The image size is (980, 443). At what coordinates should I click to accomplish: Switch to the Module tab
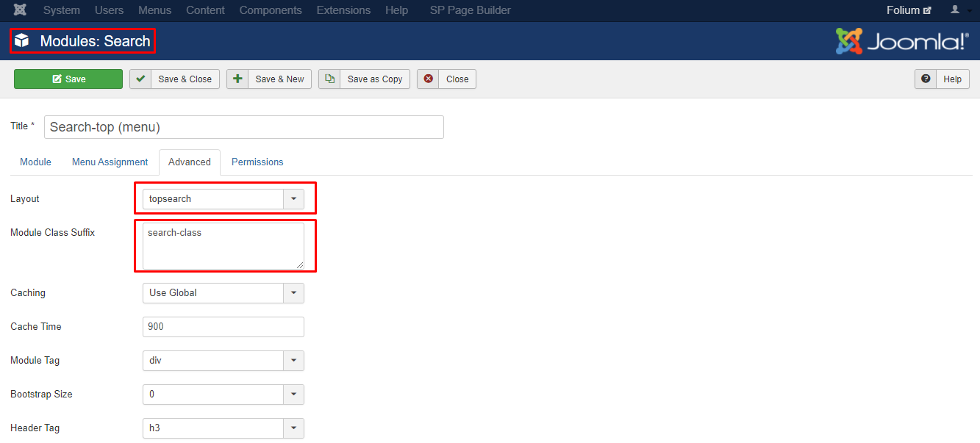35,162
